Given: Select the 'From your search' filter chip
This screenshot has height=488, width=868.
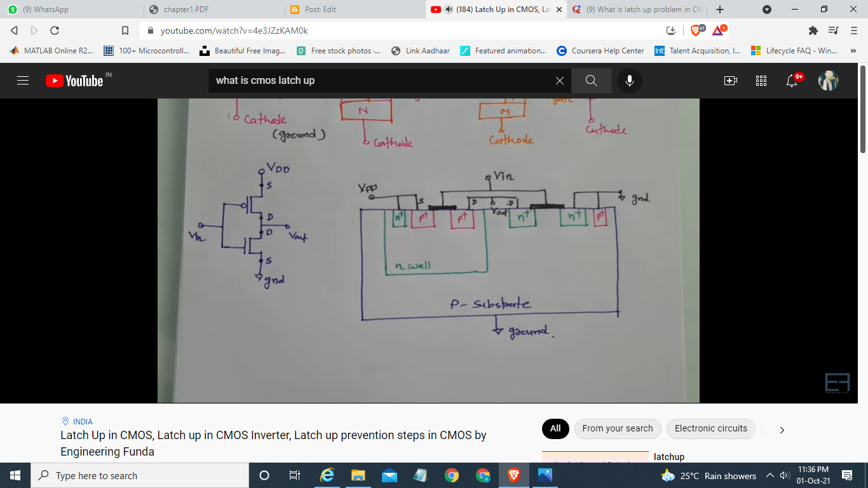Looking at the screenshot, I should [x=617, y=429].
